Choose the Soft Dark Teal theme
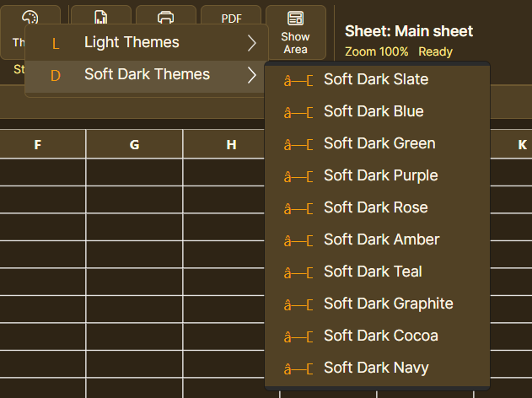 (x=377, y=272)
